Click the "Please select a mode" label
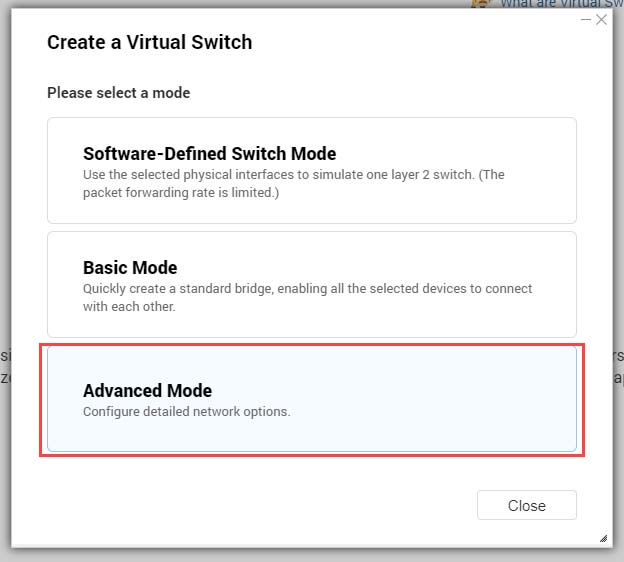The width and height of the screenshot is (624, 562). click(118, 93)
